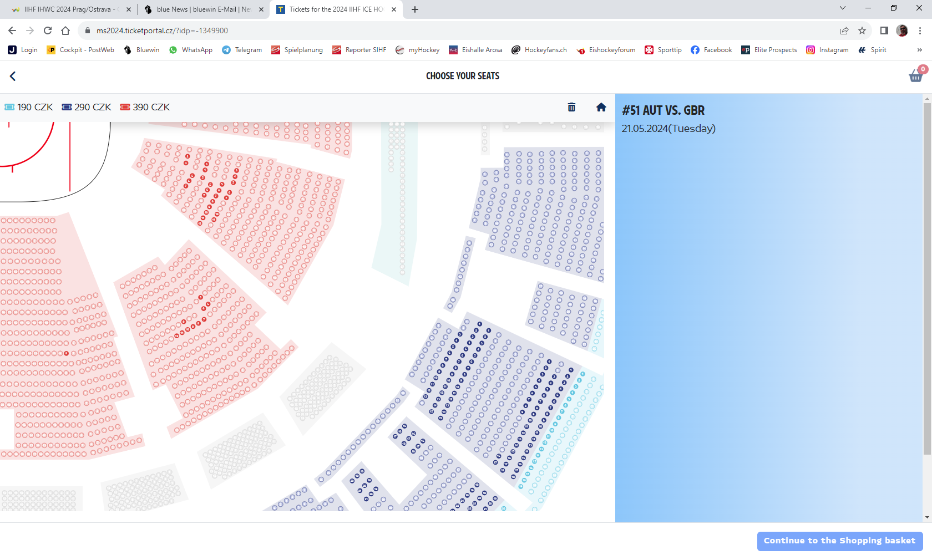The image size is (932, 560).
Task: Switch to the IIHF IHWC 2024 Prag/Ostrava tab
Action: (x=67, y=9)
